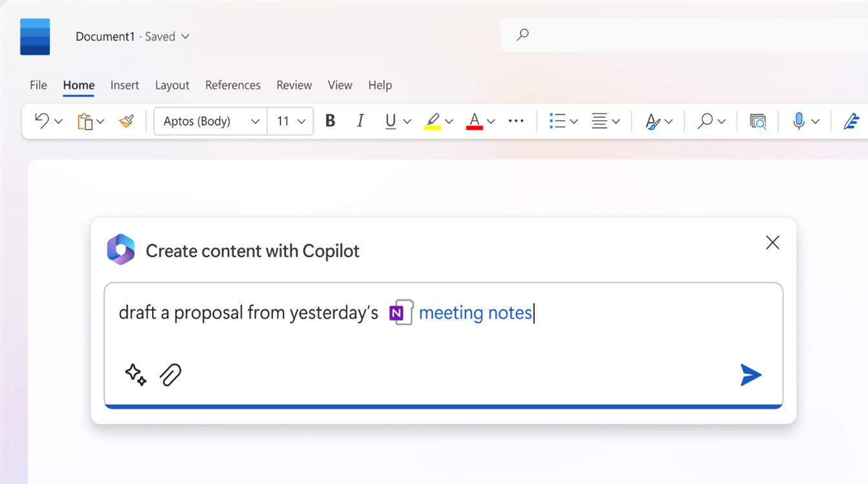Screen dimensions: 868x484
Task: Click the Paste clipboard icon
Action: point(85,121)
